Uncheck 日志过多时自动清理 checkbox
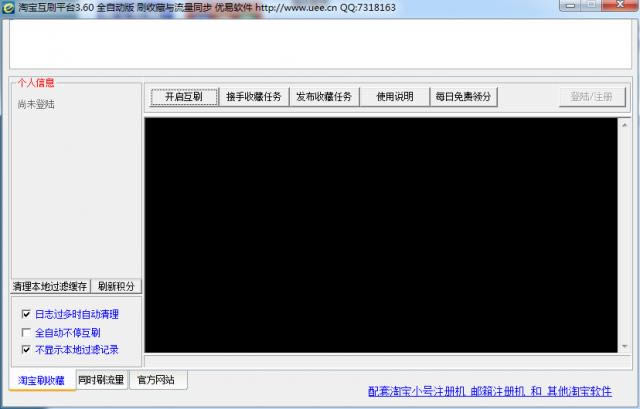640x409 pixels. pos(26,314)
